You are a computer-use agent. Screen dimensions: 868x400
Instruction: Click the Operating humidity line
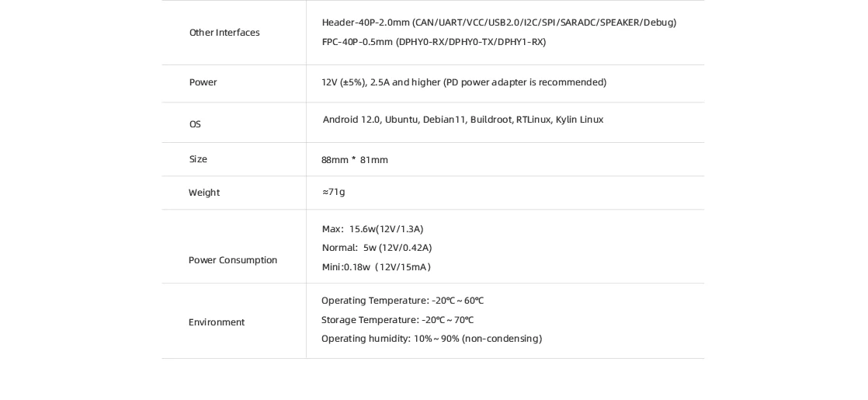tap(431, 339)
